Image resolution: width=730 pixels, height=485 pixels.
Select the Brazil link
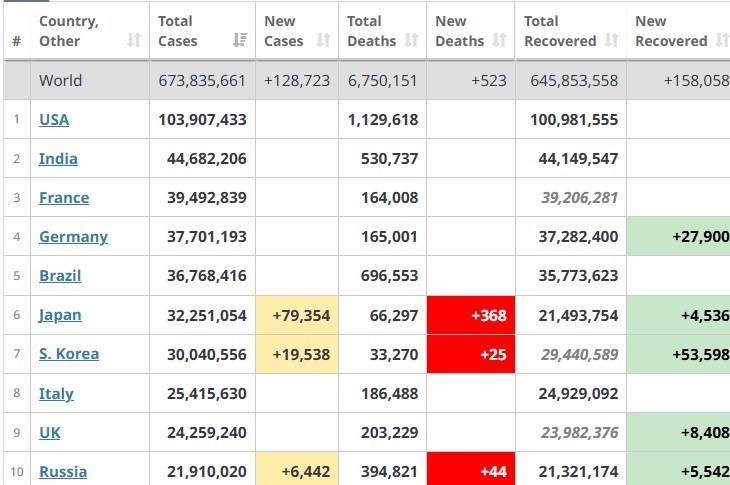pyautogui.click(x=60, y=276)
